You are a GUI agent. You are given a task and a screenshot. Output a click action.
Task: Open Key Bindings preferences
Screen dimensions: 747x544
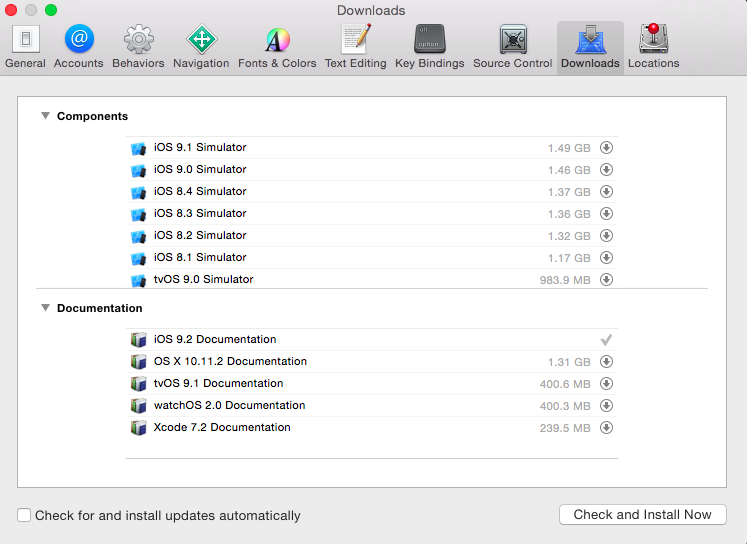(429, 47)
